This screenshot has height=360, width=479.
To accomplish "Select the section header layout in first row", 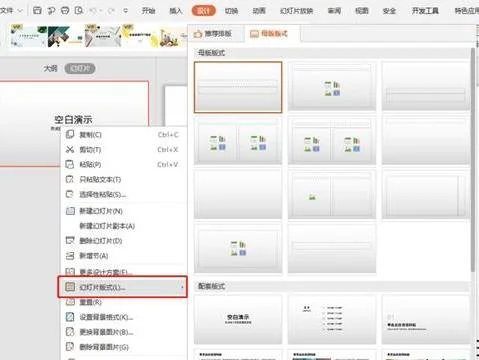I will [x=425, y=86].
